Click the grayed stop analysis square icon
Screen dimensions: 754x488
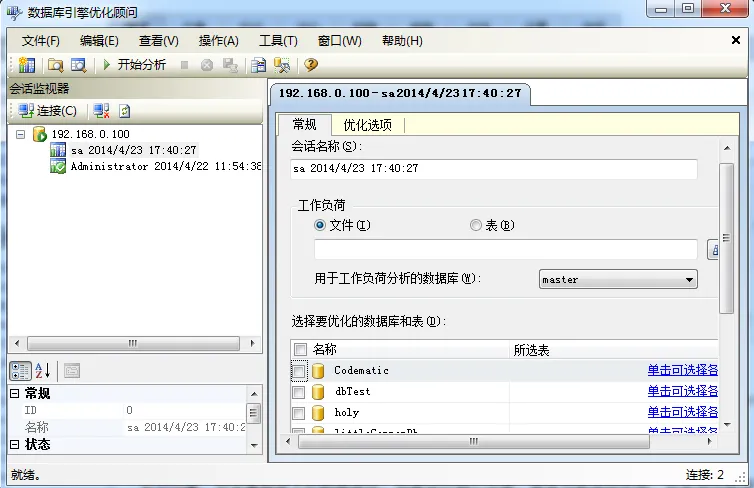(184, 65)
